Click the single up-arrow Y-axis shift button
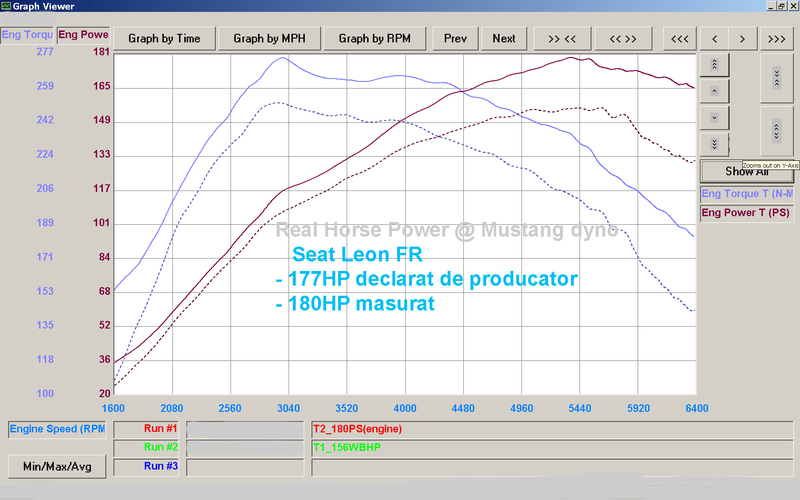Viewport: 800px width, 500px height. click(x=714, y=91)
